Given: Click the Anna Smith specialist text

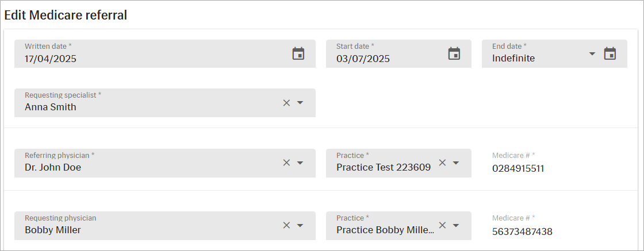Looking at the screenshot, I should [x=51, y=107].
